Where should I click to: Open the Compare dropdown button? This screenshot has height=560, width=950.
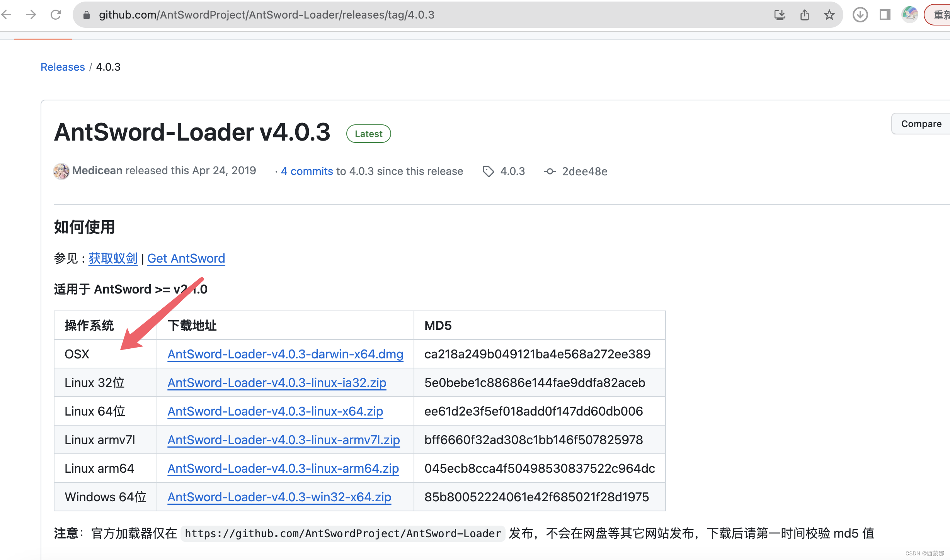click(x=921, y=124)
